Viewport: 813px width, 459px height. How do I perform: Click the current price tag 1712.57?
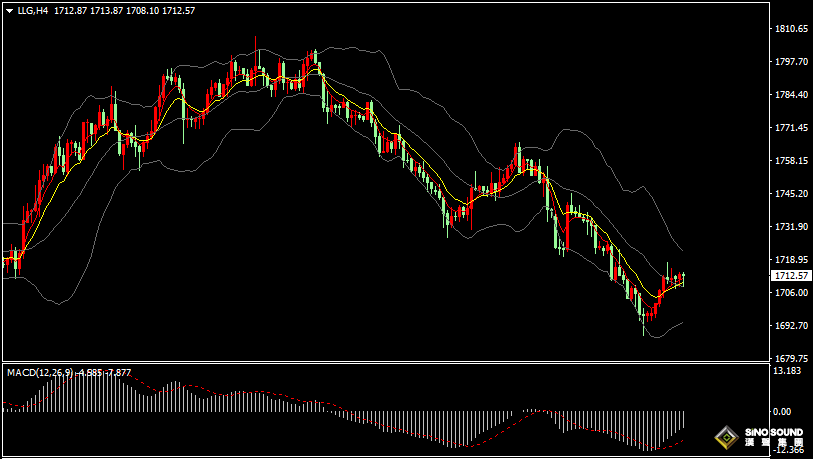791,275
